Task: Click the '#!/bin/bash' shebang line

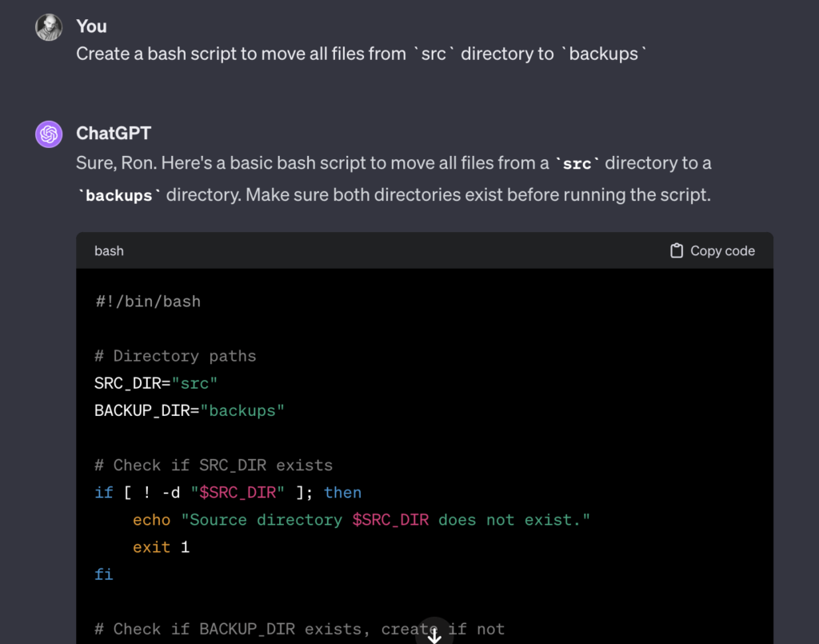Action: pyautogui.click(x=147, y=302)
